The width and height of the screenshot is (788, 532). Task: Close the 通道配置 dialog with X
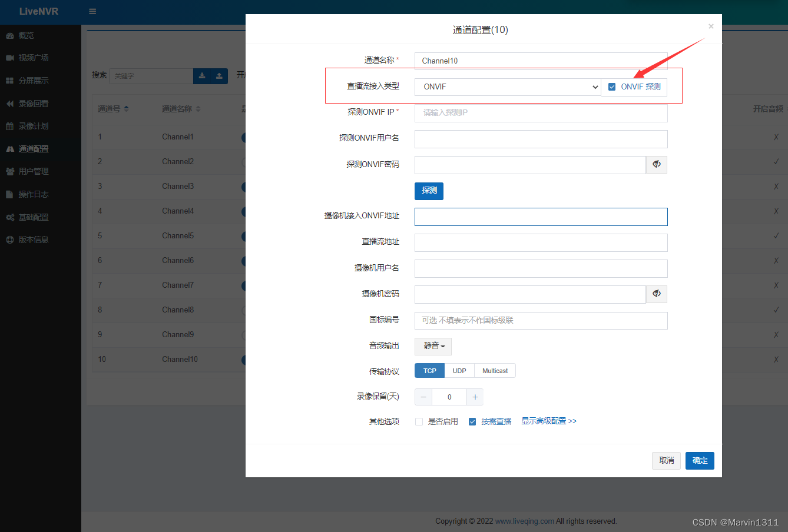[711, 26]
